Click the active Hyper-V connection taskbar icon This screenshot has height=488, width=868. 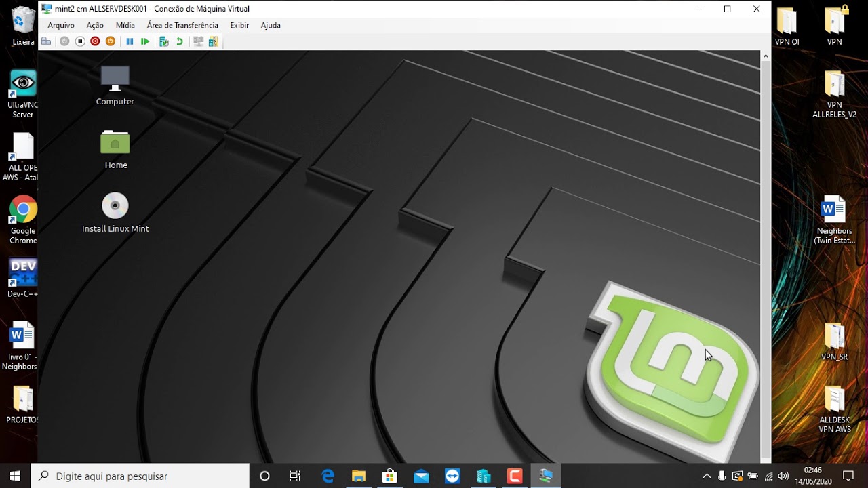coord(546,476)
